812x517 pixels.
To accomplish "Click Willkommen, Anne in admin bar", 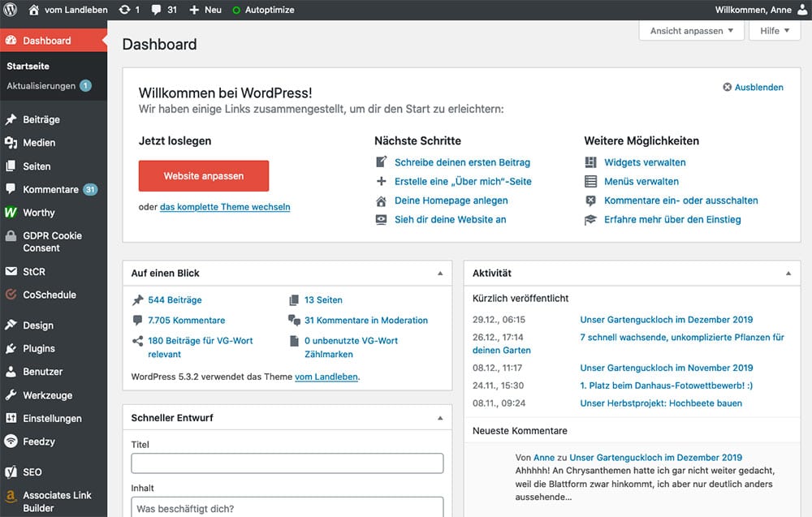I will pos(753,10).
